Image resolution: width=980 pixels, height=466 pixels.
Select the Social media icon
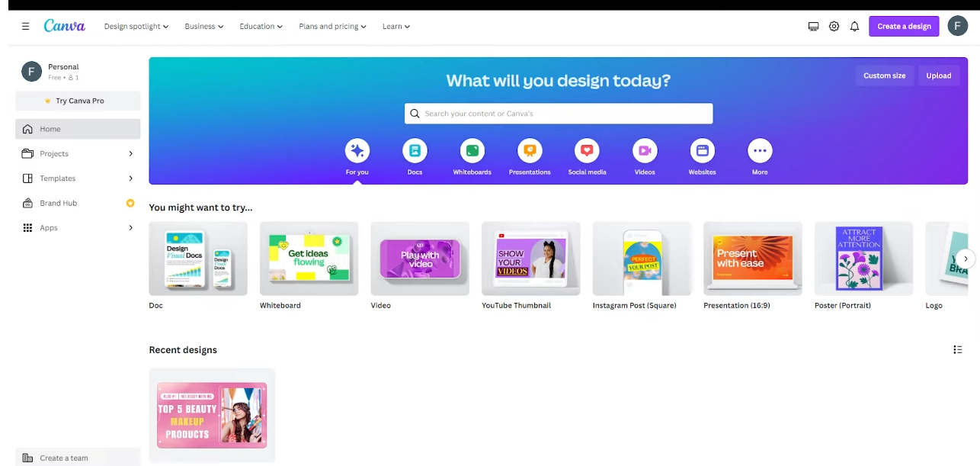pyautogui.click(x=587, y=150)
